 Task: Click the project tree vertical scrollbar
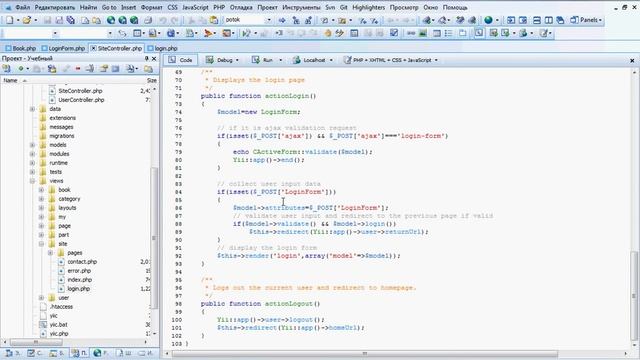click(x=154, y=237)
